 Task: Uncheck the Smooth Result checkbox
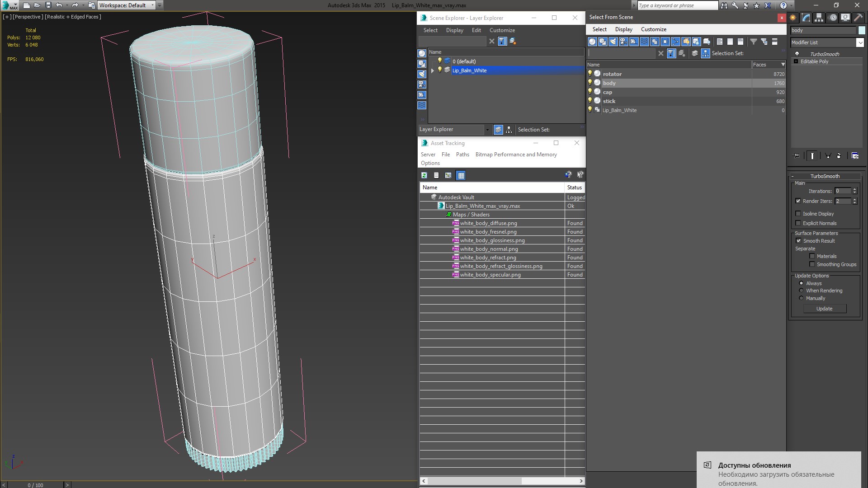(x=798, y=241)
